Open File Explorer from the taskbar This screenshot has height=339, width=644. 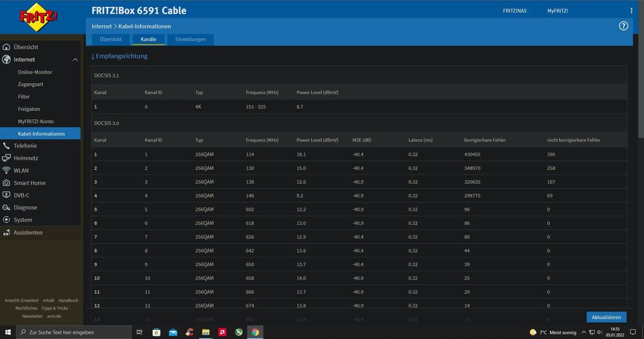206,332
